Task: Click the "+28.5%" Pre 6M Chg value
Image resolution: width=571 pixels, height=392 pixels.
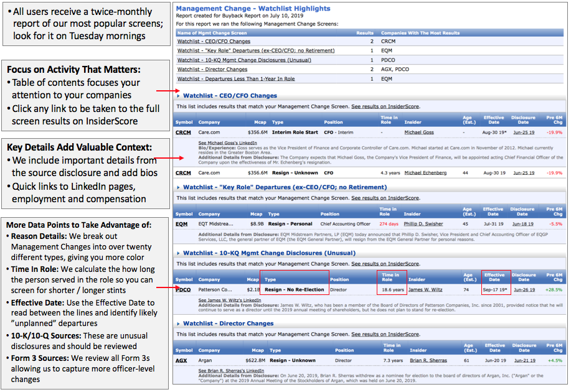Action: [554, 290]
